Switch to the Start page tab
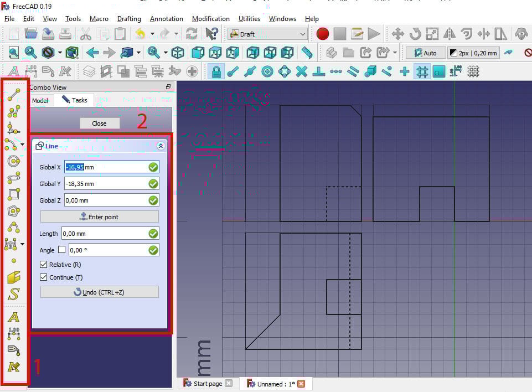Viewport: 532px width, 392px height. [208, 384]
